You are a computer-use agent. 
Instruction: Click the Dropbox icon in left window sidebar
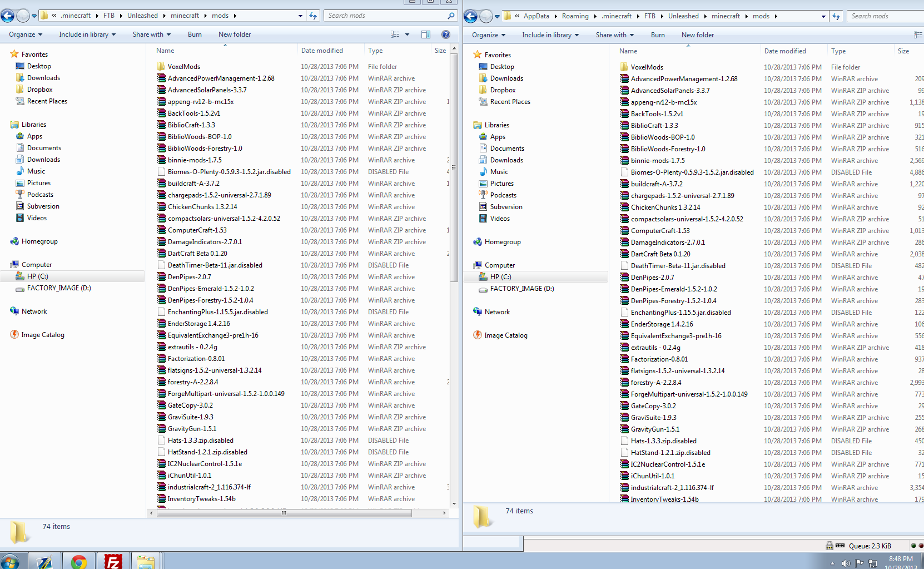(21, 90)
